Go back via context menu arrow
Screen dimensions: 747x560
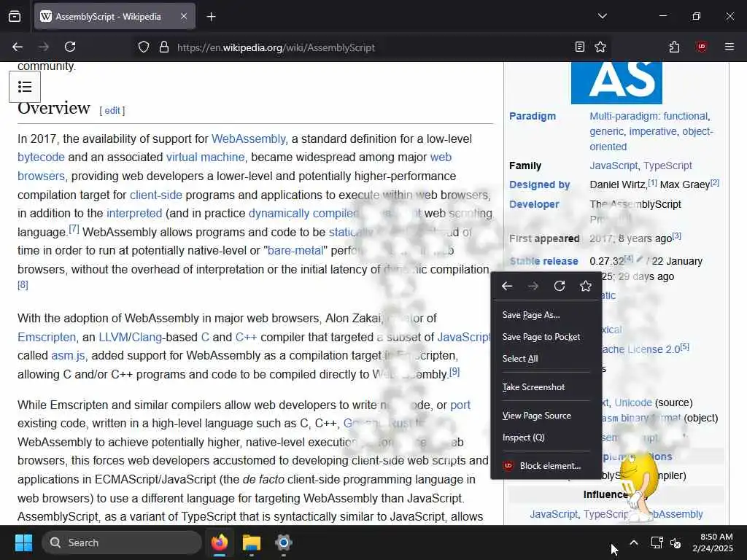point(507,286)
